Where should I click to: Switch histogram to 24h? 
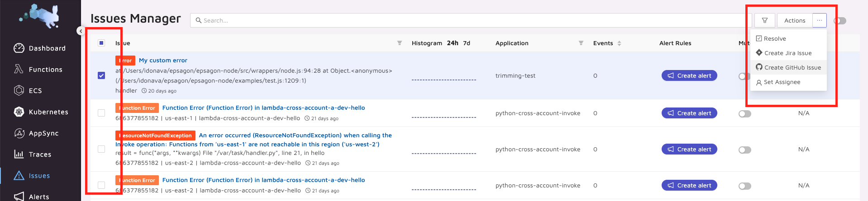tap(453, 43)
